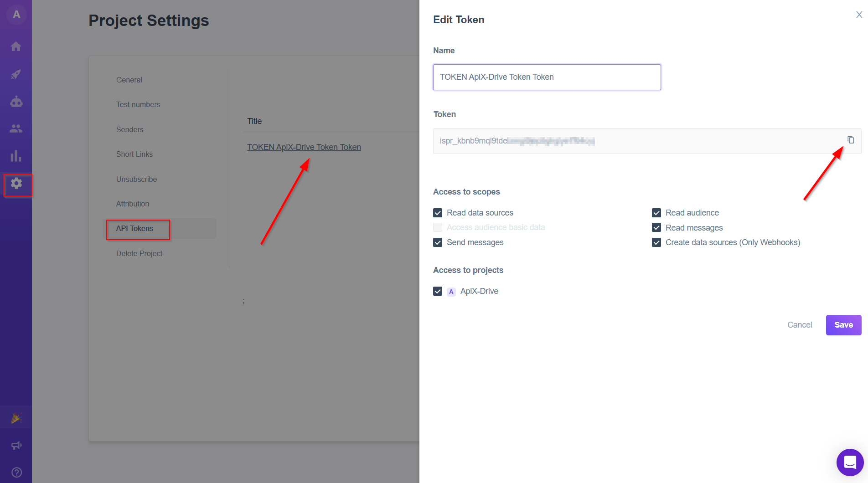Viewport: 868px width, 483px height.
Task: Open the General settings section
Action: 129,80
